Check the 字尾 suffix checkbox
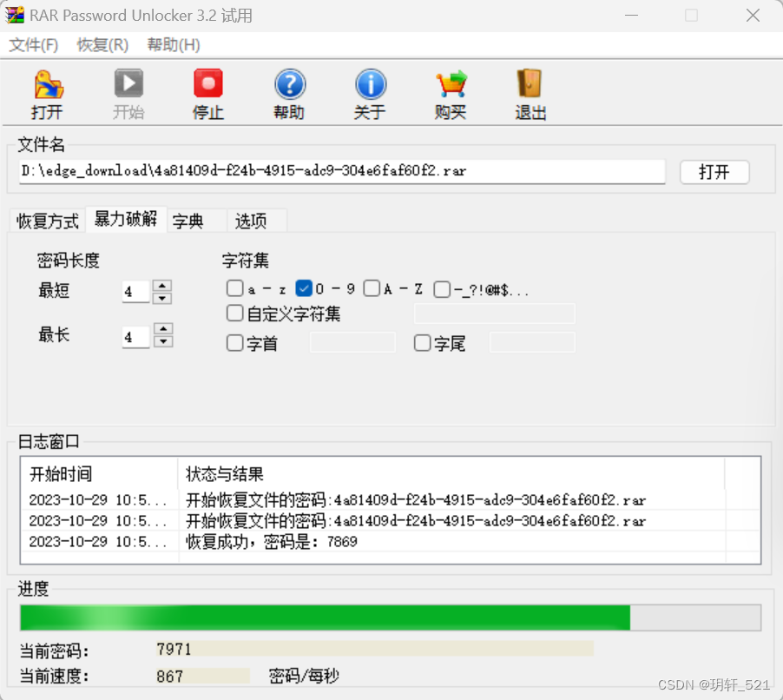Screen dimensions: 783x700 pos(423,343)
